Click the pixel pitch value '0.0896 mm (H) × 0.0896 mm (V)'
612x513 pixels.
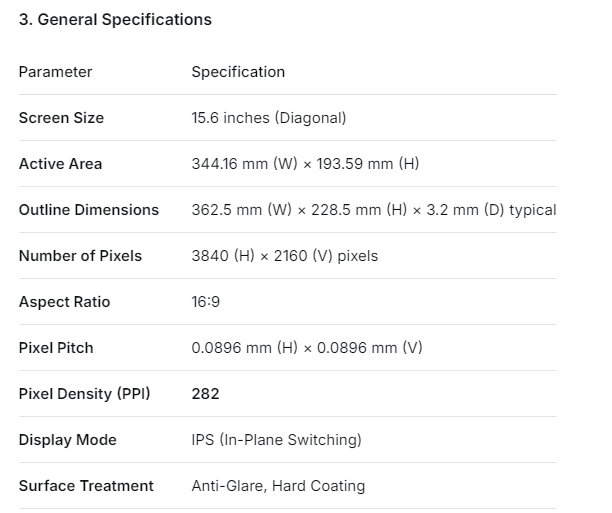pyautogui.click(x=307, y=348)
